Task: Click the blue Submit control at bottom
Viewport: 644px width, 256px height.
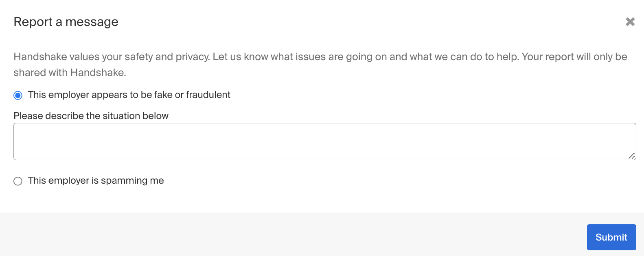Action: (x=611, y=237)
